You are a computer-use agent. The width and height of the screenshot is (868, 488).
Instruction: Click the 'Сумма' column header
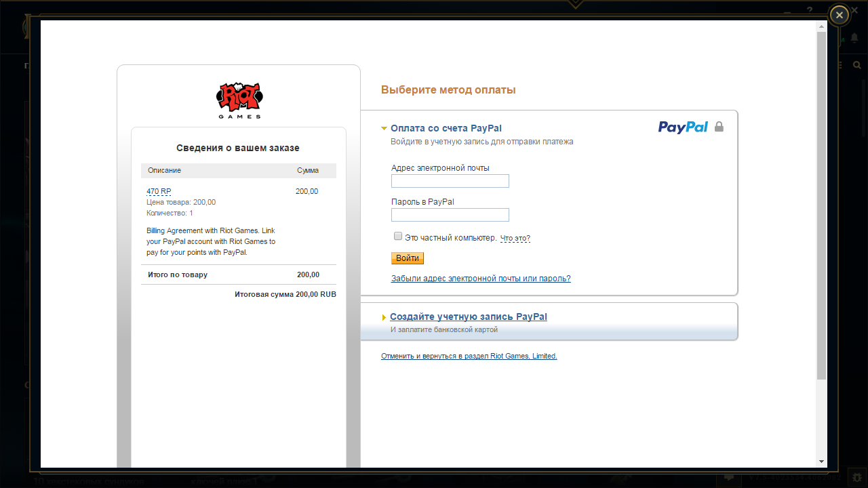[308, 171]
